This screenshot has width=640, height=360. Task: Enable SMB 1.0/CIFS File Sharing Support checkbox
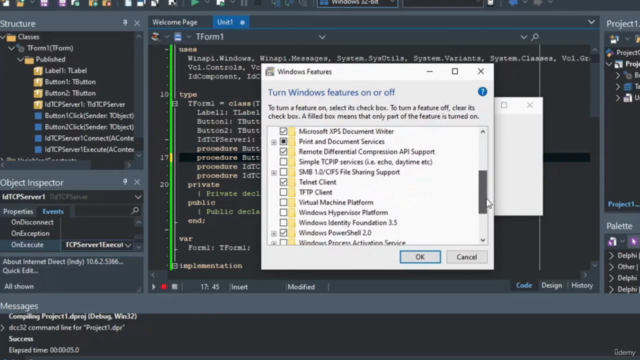pos(283,172)
